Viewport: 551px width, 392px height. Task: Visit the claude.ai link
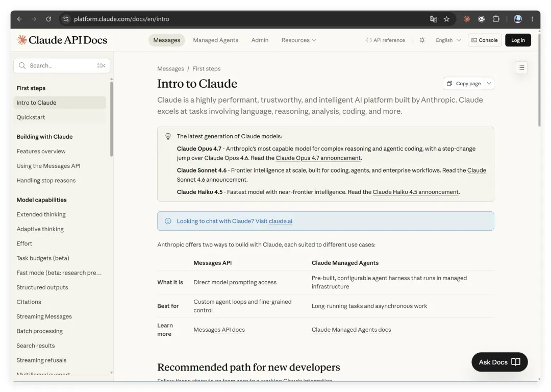(281, 221)
